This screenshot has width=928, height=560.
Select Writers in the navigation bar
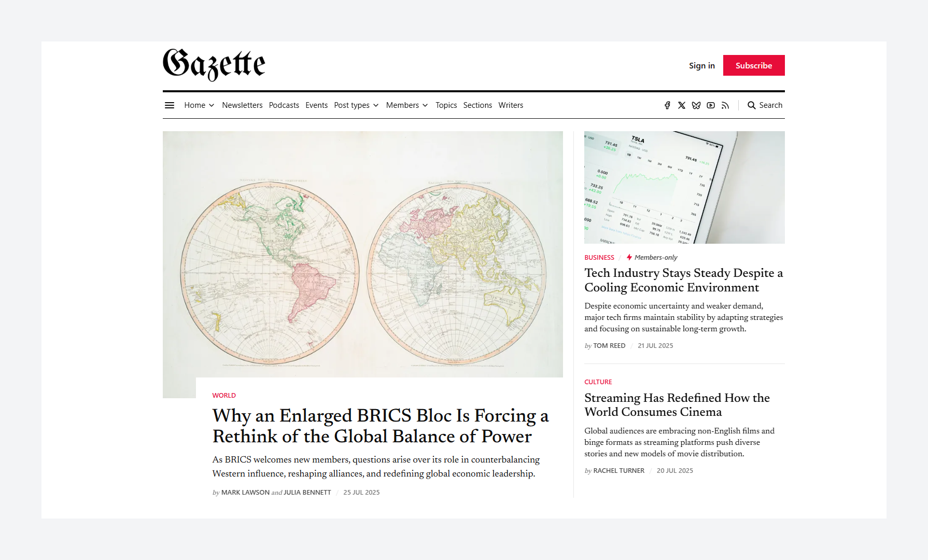[511, 105]
